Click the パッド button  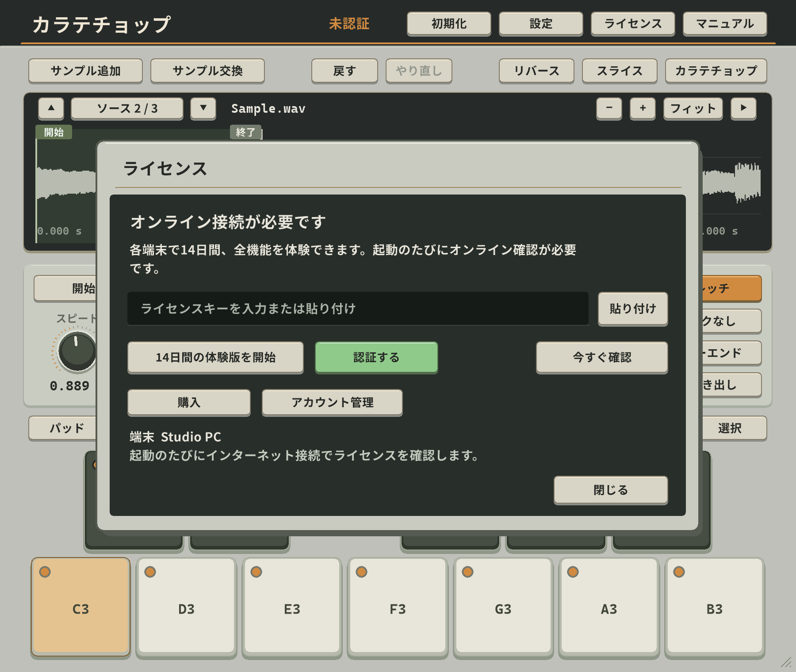62,428
